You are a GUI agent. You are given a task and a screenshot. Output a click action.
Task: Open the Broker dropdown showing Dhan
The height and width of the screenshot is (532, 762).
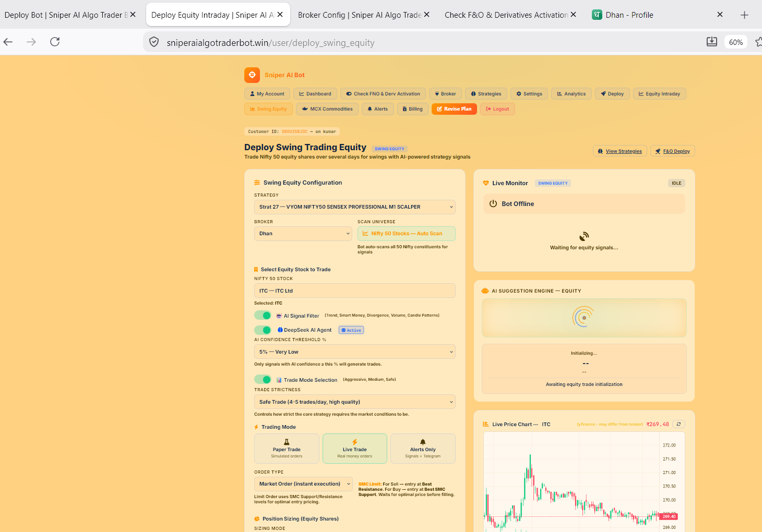pos(303,234)
